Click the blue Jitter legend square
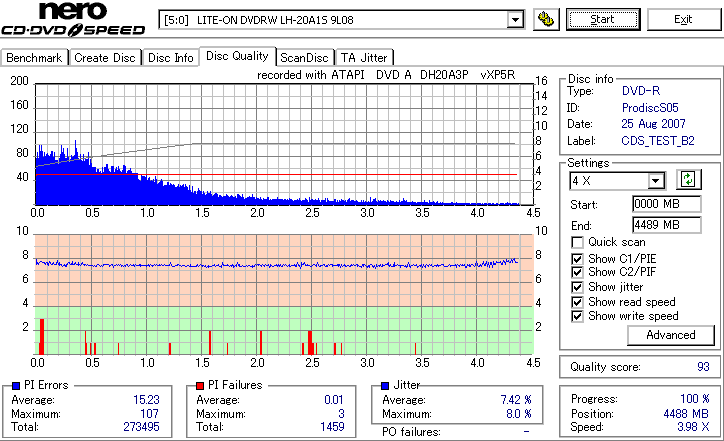Image resolution: width=724 pixels, height=441 pixels. 385,386
